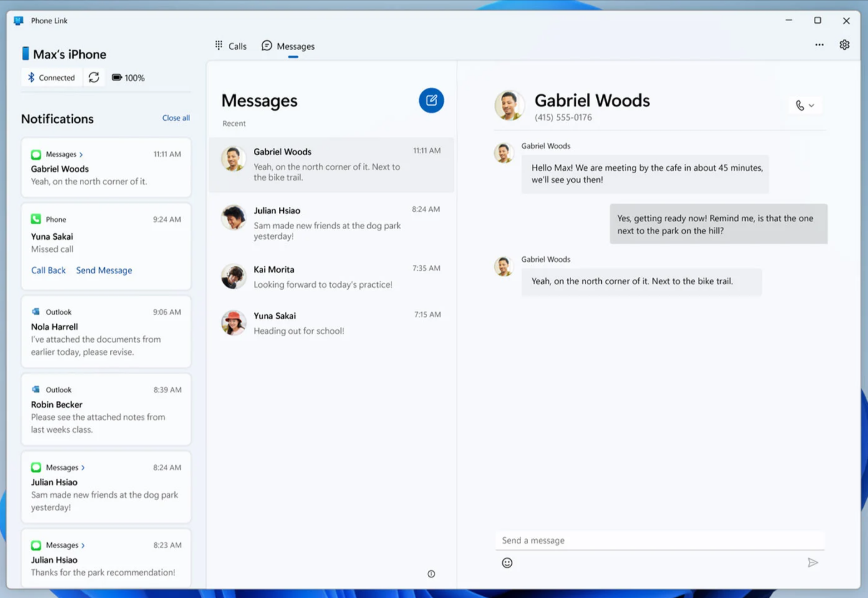Click the 'Yes, getting ready now' sent bubble

pos(718,224)
